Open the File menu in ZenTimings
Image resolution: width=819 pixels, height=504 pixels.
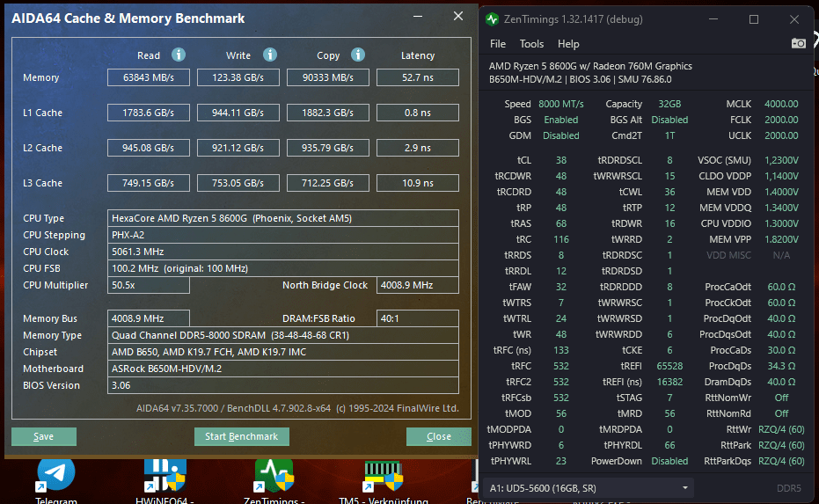click(x=498, y=44)
